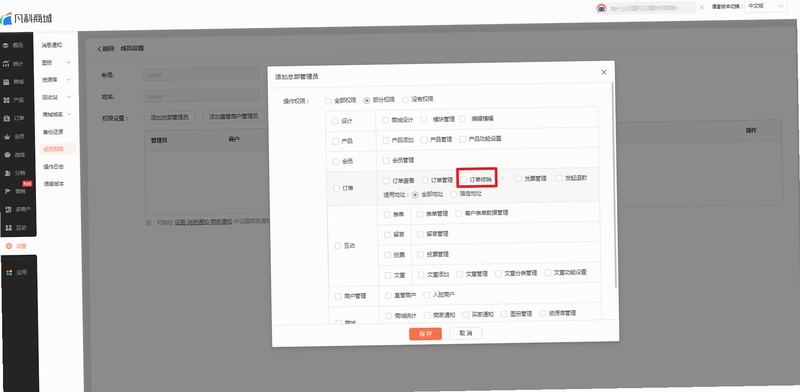The width and height of the screenshot is (800, 392).
Task: Open 消息通知 in the settings menu
Action: point(52,45)
